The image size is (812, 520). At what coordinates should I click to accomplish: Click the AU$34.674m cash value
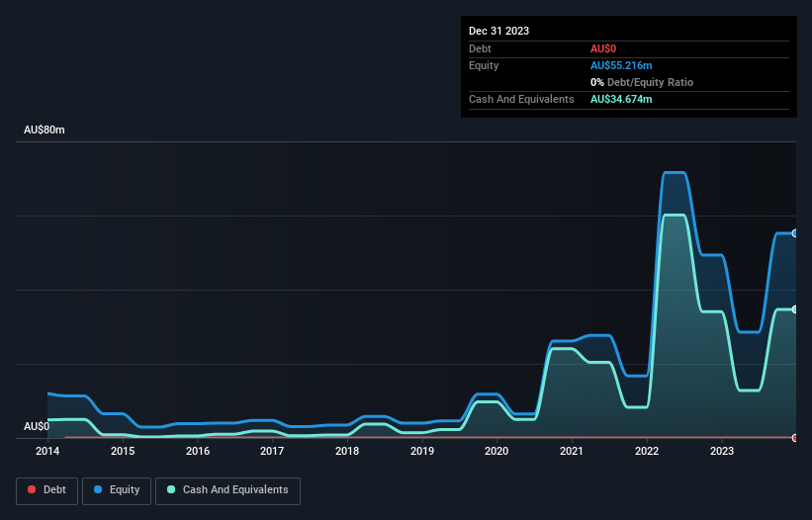pos(621,99)
